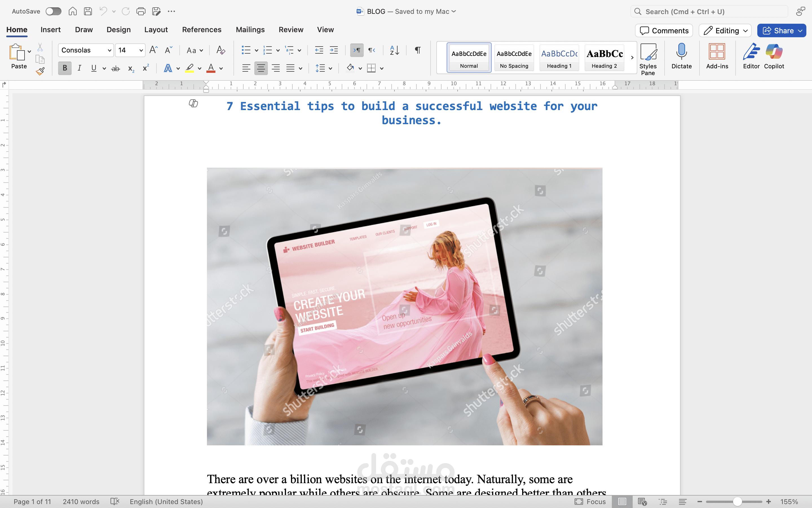Open the Comments pane
The height and width of the screenshot is (508, 812).
coord(664,30)
